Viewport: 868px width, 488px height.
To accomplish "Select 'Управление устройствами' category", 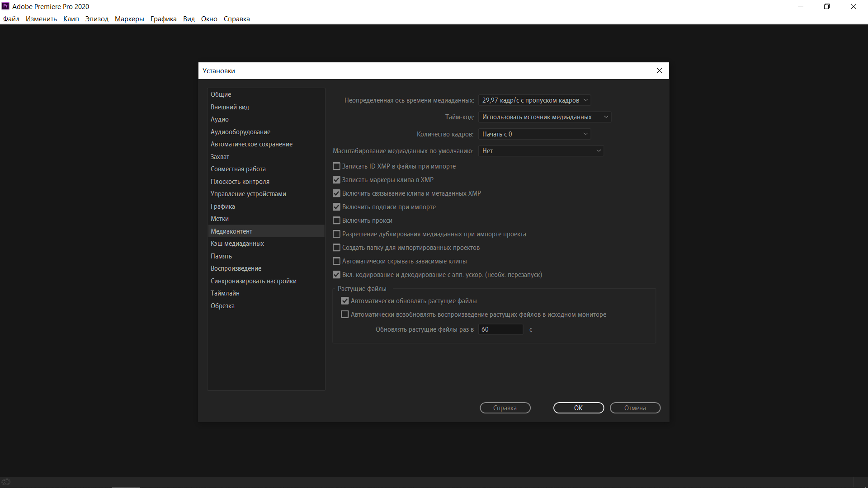I will tap(266, 194).
